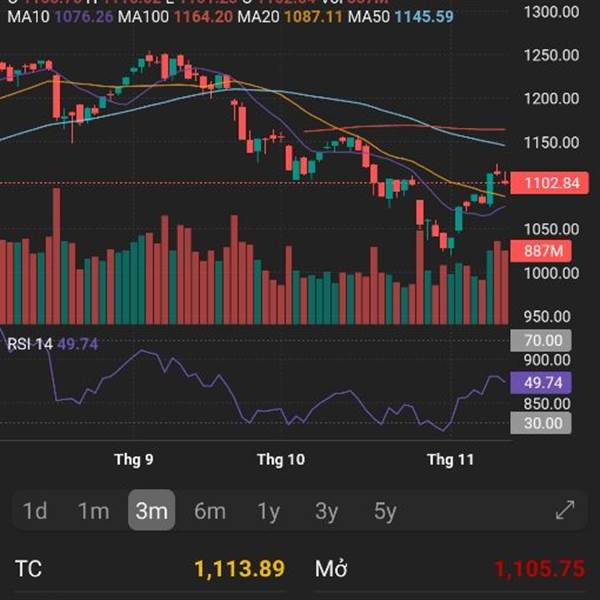Expand chart to fullscreen with arrow icon
Viewport: 600px width, 600px height.
pyautogui.click(x=565, y=510)
